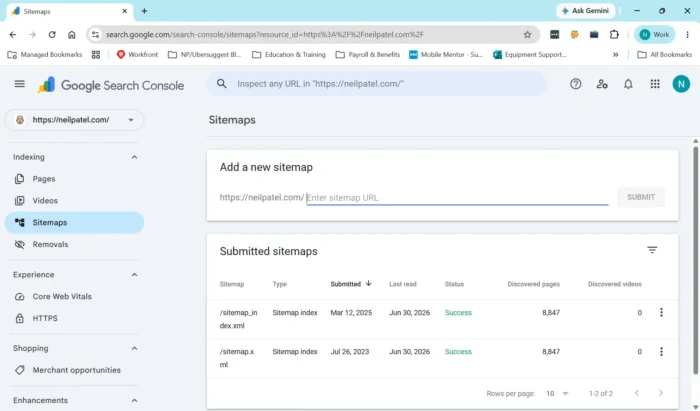Sort by the Submitted column header
700x411 pixels.
(x=351, y=284)
